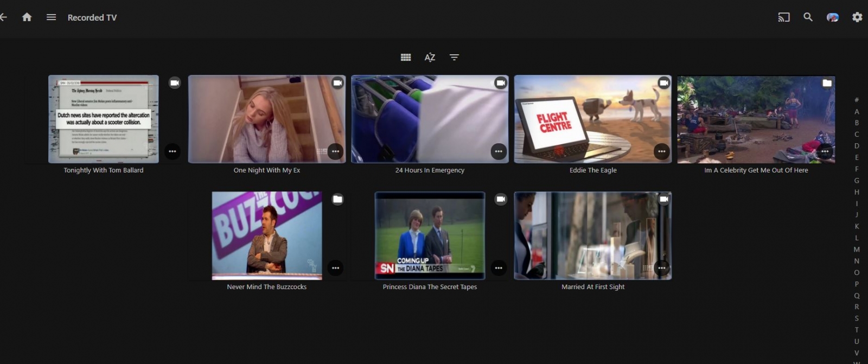
Task: Click the Tonightly With Tom Ballard title
Action: click(x=104, y=170)
